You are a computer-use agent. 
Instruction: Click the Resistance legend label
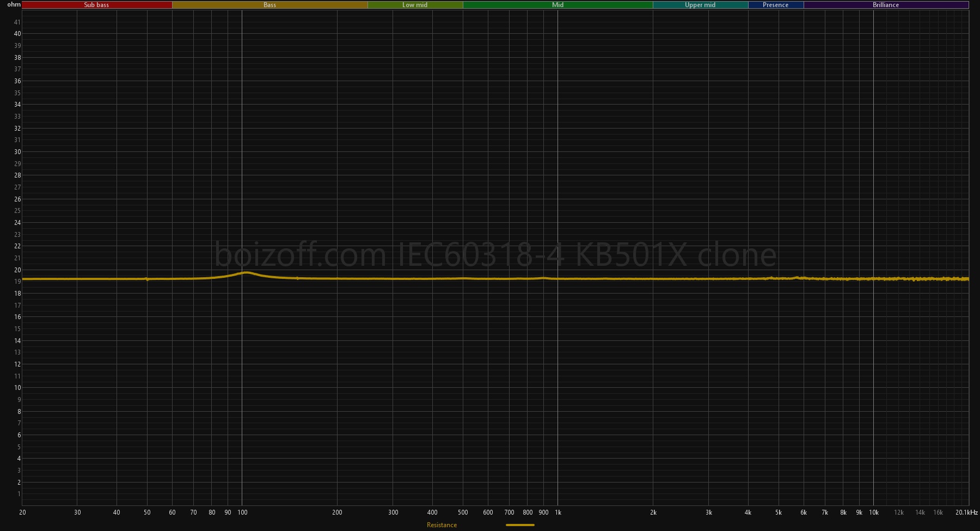[442, 525]
